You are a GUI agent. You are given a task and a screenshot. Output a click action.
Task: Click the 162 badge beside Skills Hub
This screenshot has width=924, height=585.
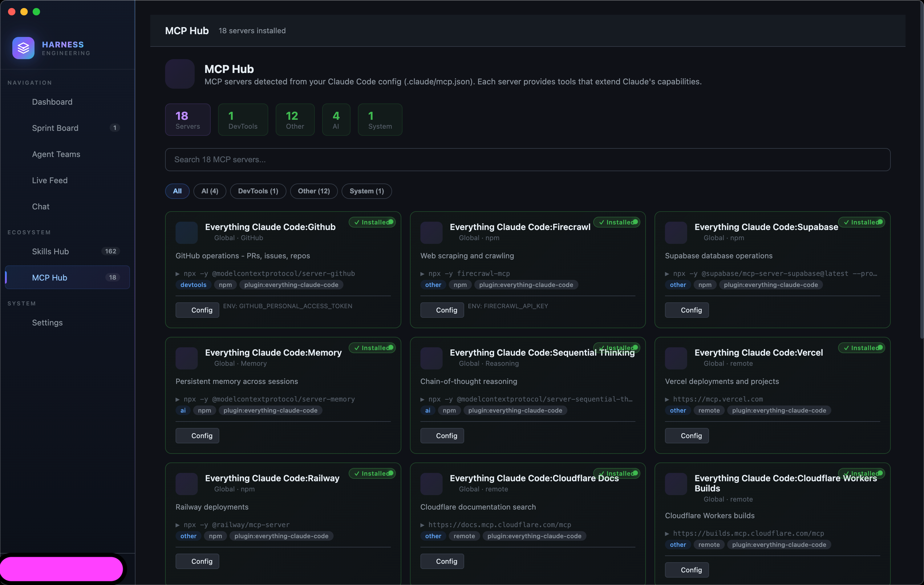click(111, 251)
